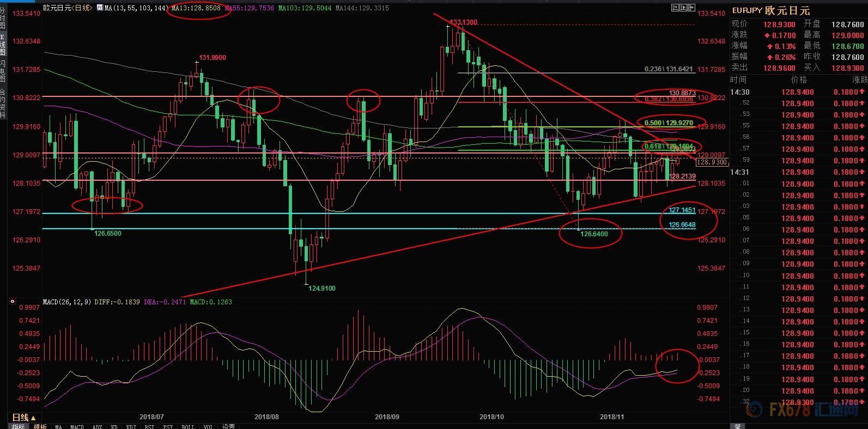This screenshot has width=868, height=429.
Task: Click the 买入 128.9300 bid price
Action: [x=848, y=68]
